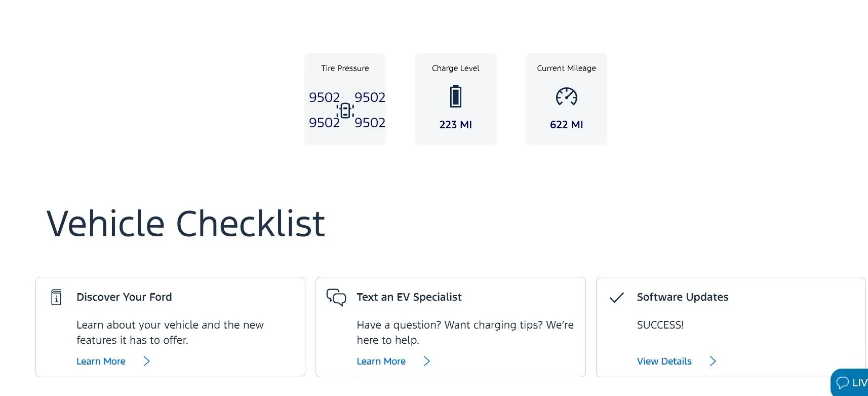Screen dimensions: 868x396
Task: Click the battery icon under Charge Level
Action: click(x=455, y=96)
